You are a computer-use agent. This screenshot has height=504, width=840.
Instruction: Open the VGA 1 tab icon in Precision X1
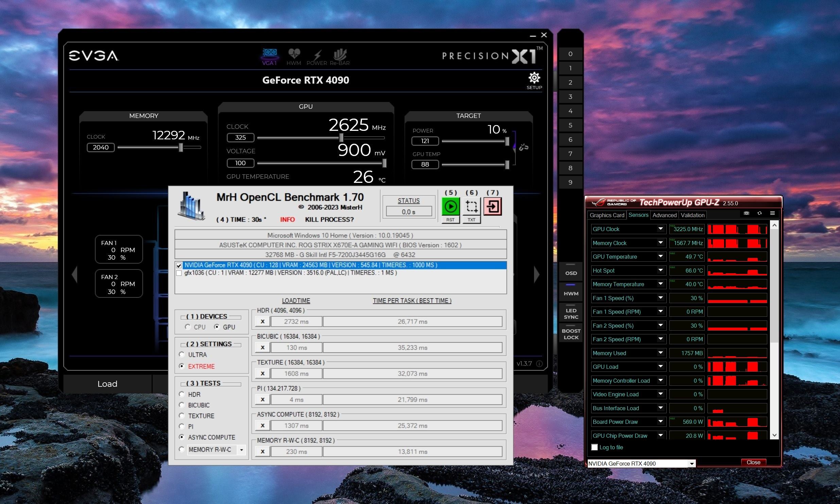pos(269,56)
